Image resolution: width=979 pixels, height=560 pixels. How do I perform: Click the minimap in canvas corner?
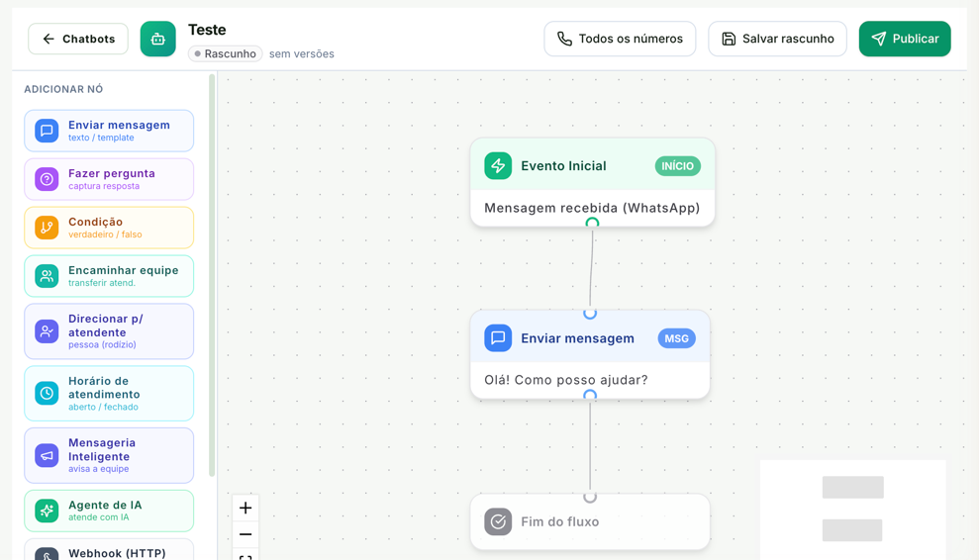coord(853,511)
